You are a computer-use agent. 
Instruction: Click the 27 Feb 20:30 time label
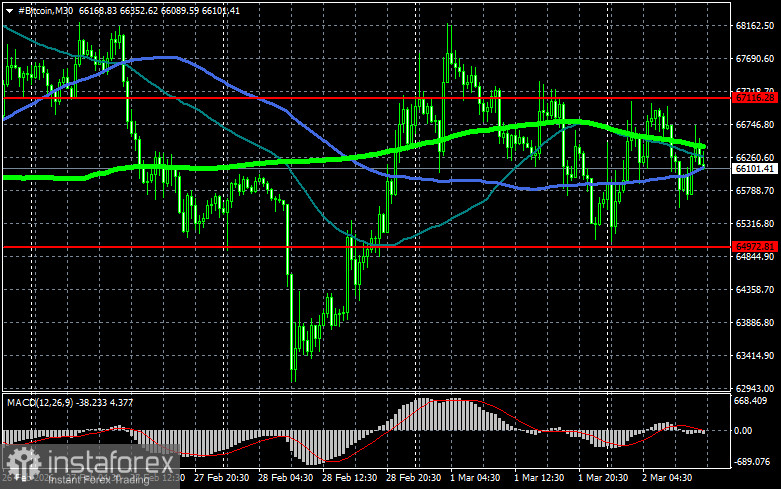222,477
